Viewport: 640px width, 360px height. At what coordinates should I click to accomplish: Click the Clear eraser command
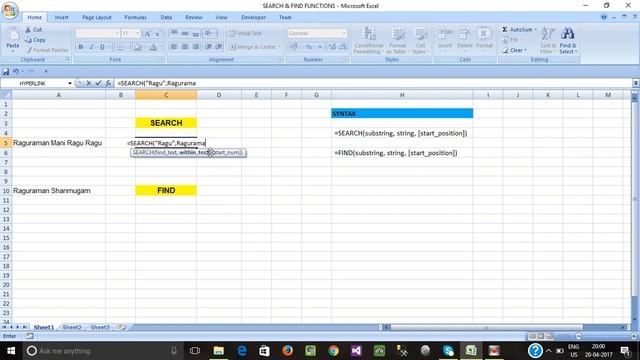click(x=514, y=50)
